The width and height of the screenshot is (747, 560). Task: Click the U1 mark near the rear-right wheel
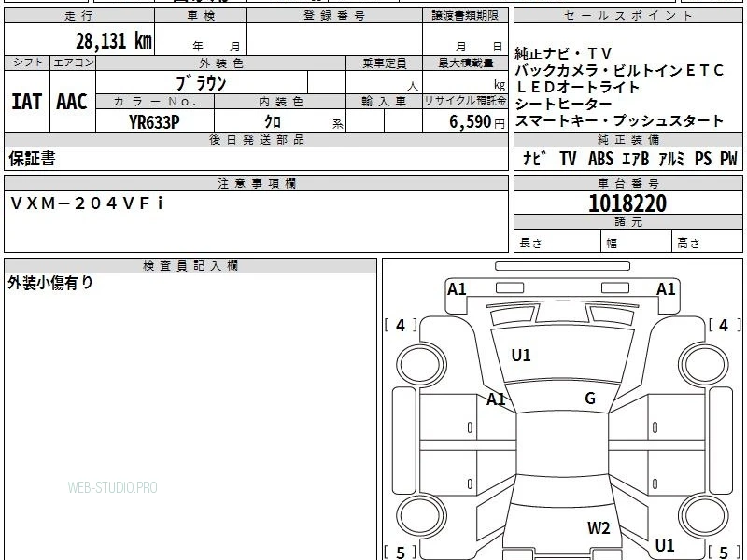click(665, 545)
